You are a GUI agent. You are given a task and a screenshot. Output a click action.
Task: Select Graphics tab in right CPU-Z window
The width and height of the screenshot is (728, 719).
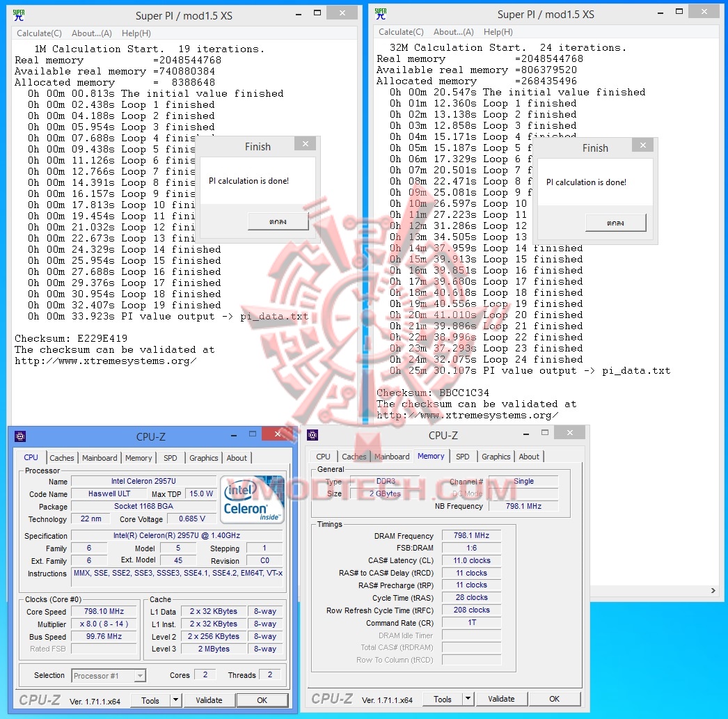tap(496, 457)
